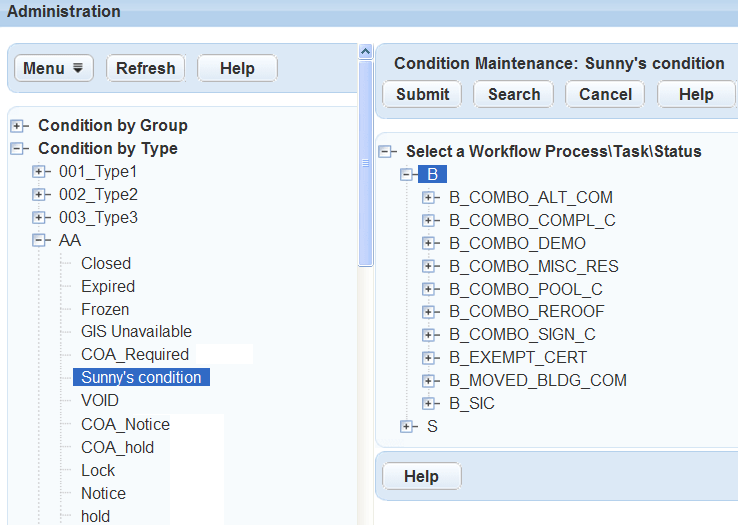
Task: Cancel the condition maintenance edit
Action: pos(605,94)
